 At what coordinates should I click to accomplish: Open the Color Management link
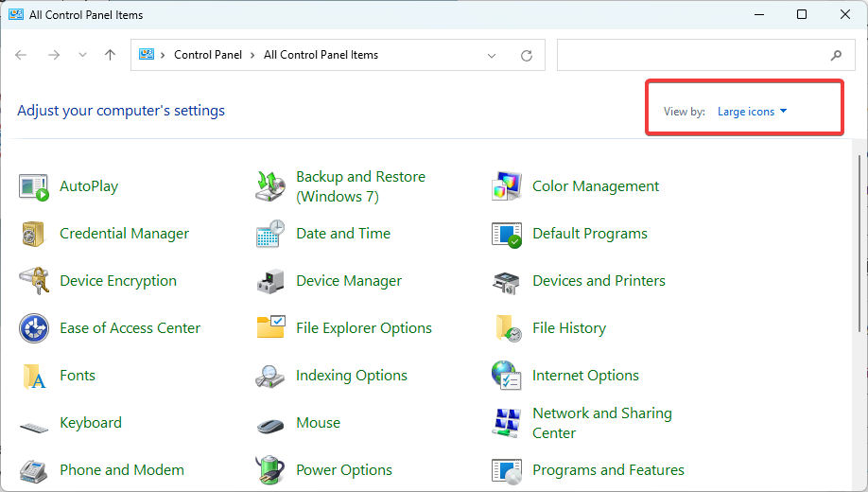(596, 186)
